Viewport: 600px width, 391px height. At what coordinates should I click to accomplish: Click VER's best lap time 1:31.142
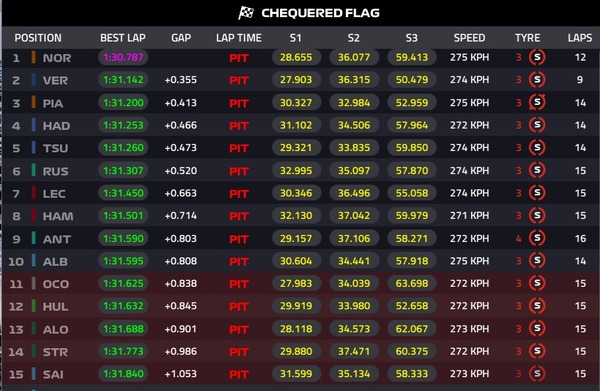(123, 80)
